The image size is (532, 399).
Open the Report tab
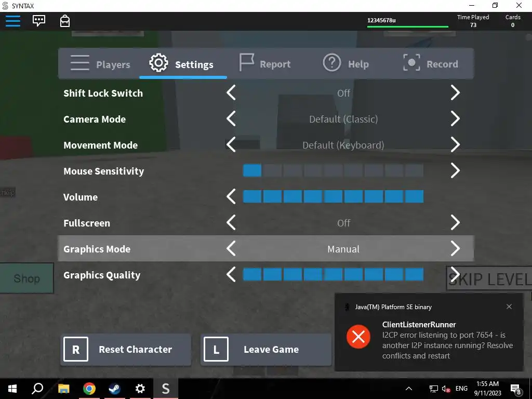pyautogui.click(x=265, y=64)
